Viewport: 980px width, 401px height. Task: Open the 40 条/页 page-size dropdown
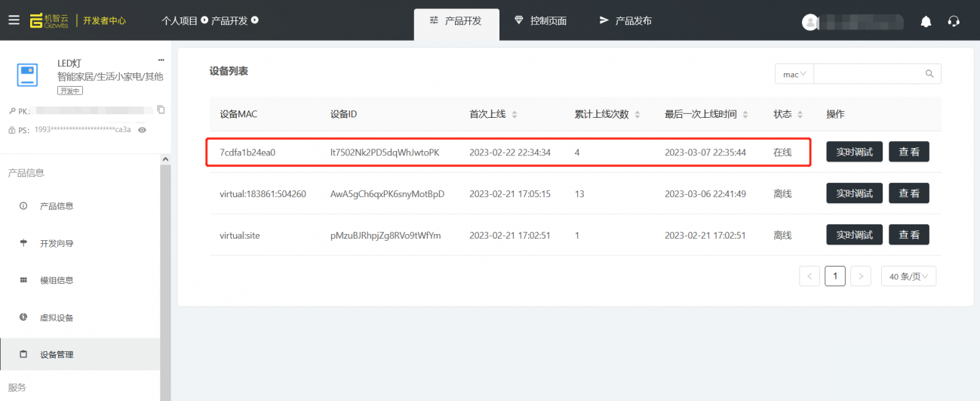[909, 276]
